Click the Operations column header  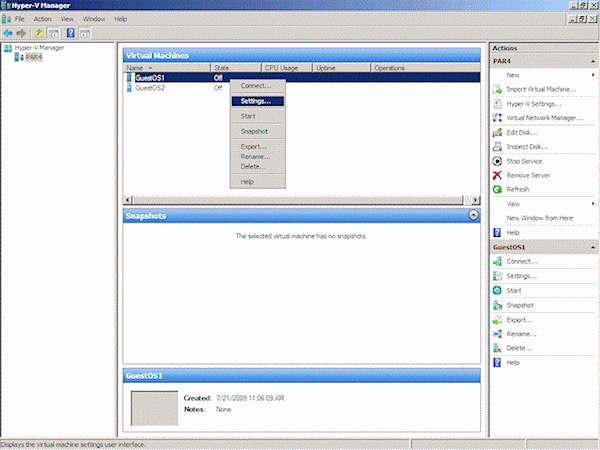(x=426, y=68)
